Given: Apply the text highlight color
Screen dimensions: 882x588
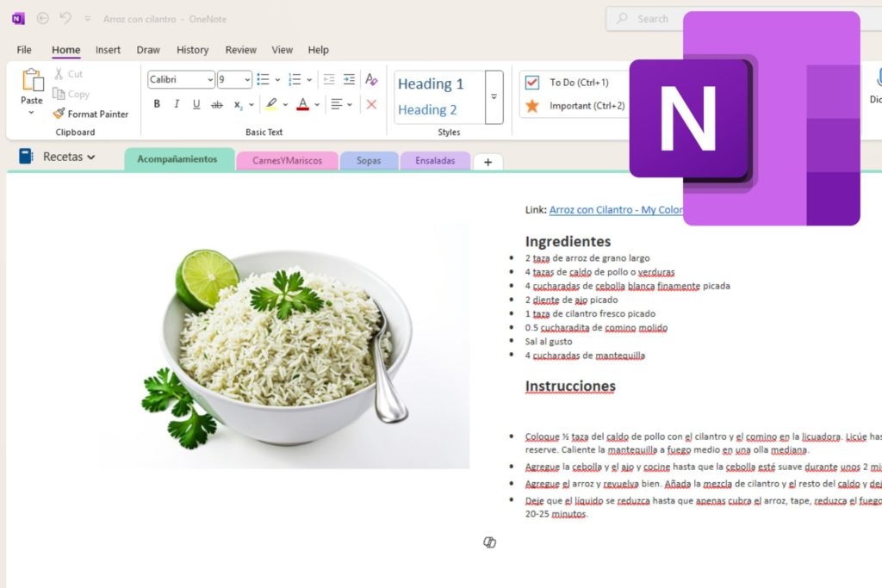Looking at the screenshot, I should 270,104.
